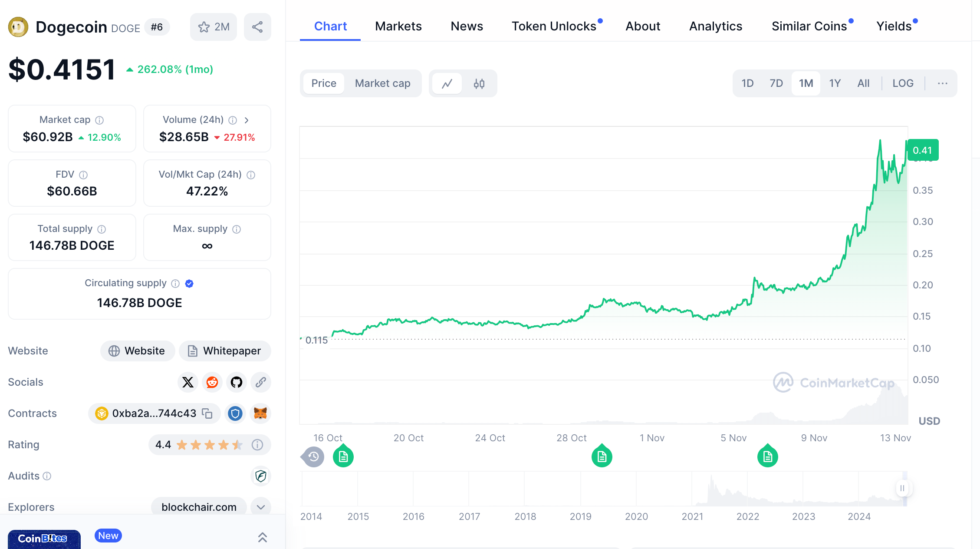This screenshot has width=980, height=549.
Task: Add Dogecoin to watchlist with star button
Action: tap(214, 27)
